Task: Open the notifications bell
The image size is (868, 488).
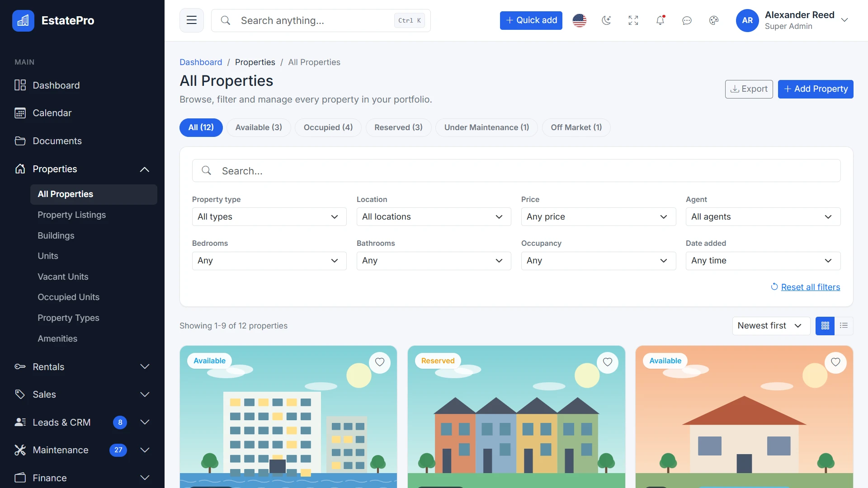Action: (x=660, y=20)
